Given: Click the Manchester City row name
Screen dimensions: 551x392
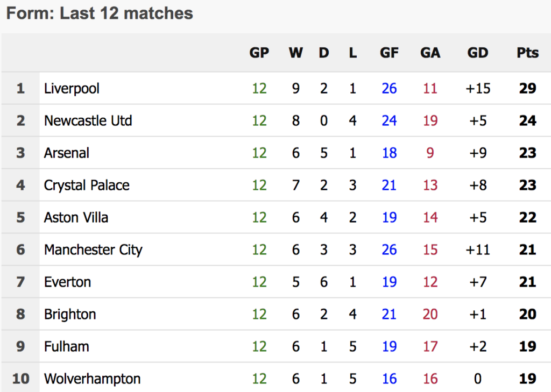Looking at the screenshot, I should pos(93,250).
